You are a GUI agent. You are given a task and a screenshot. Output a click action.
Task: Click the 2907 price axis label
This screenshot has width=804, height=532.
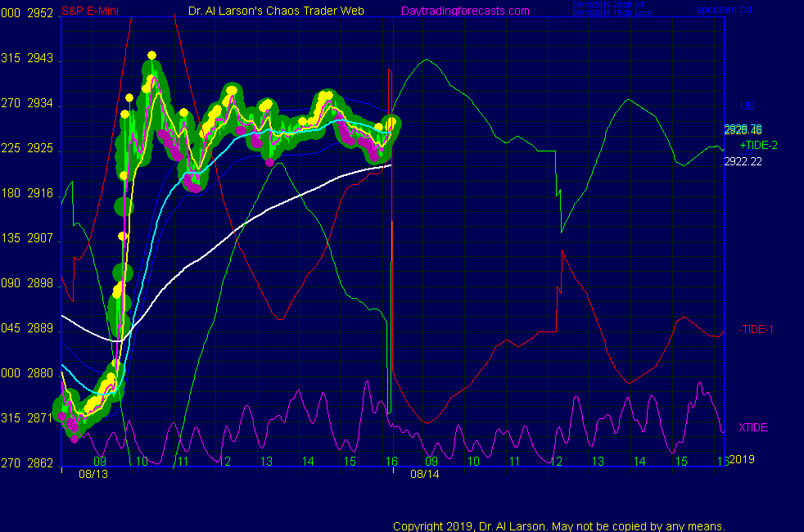point(40,238)
